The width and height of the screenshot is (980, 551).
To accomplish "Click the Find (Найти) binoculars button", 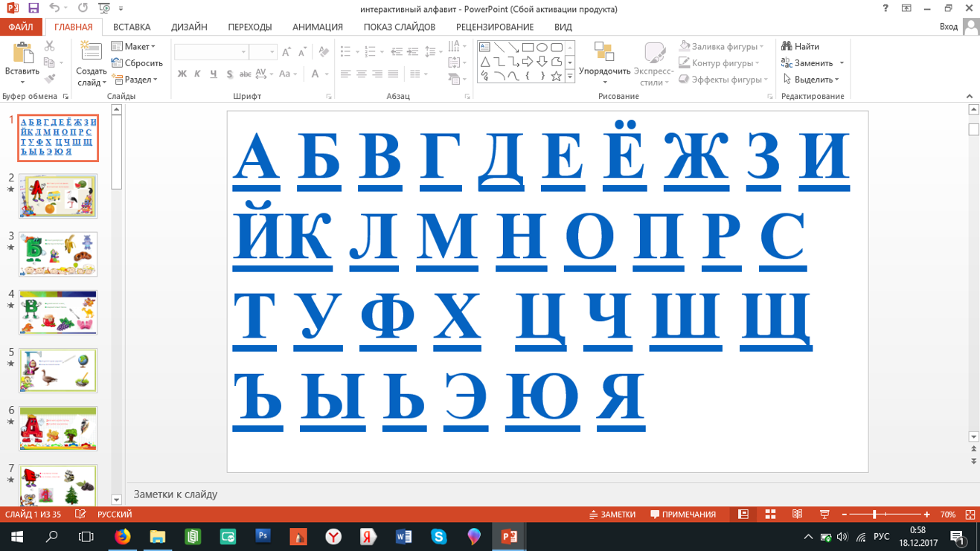I will click(801, 46).
